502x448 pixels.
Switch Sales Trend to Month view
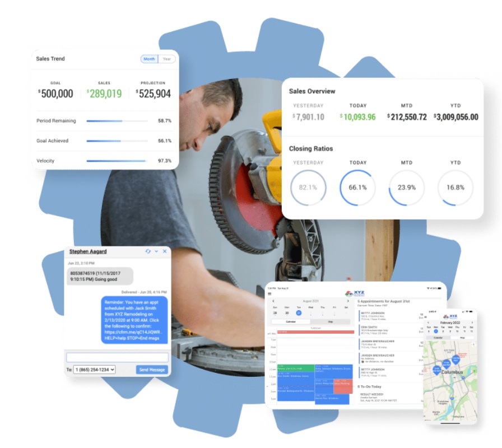pyautogui.click(x=149, y=59)
